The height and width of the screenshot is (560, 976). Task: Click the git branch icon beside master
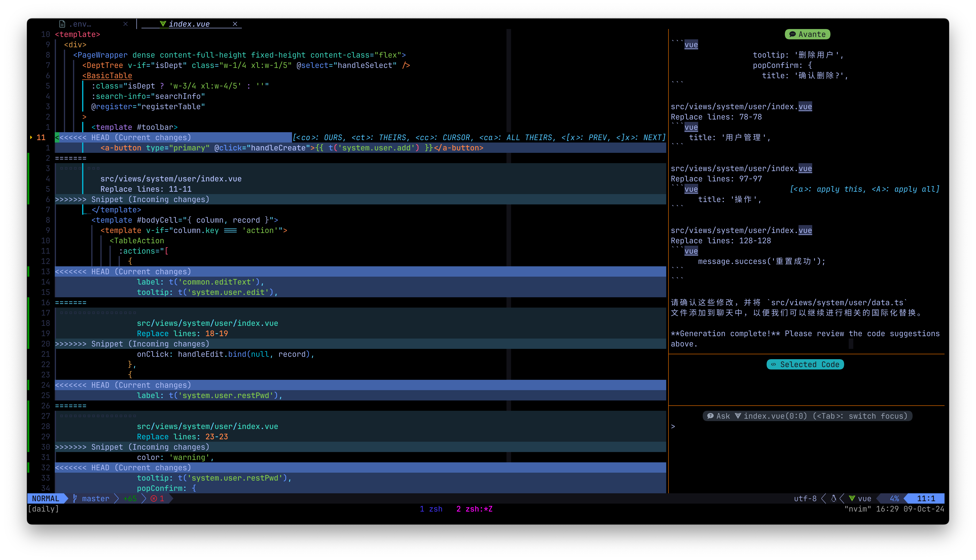pos(75,499)
